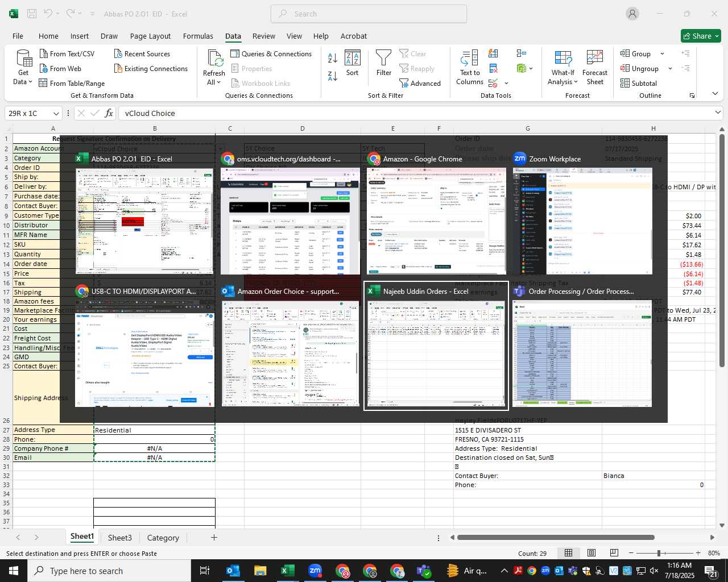728x582 pixels.
Task: Expand the Ungroup dropdown arrow
Action: 670,69
